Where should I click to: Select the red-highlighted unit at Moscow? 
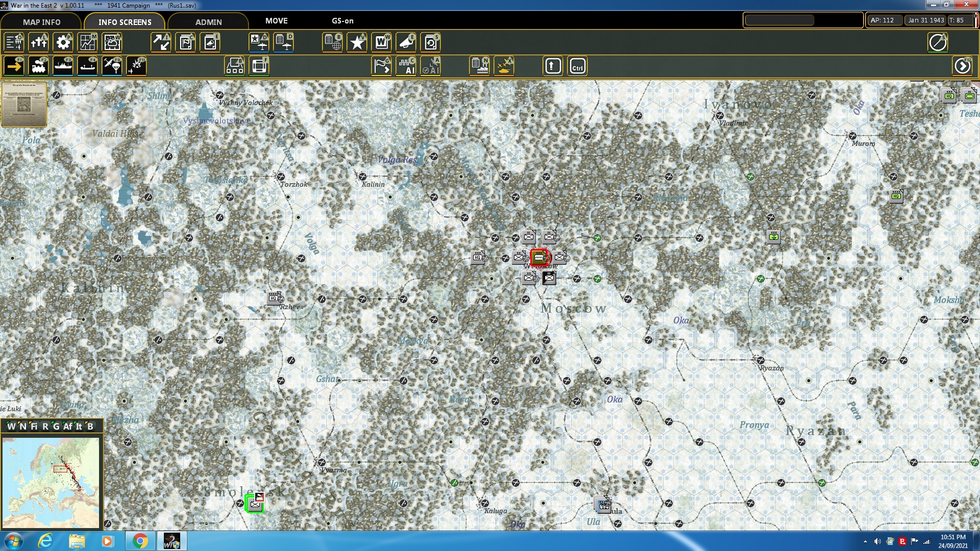click(x=540, y=258)
